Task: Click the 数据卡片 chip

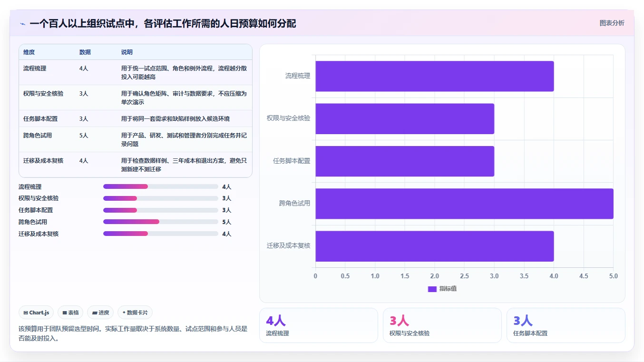Action: 135,313
